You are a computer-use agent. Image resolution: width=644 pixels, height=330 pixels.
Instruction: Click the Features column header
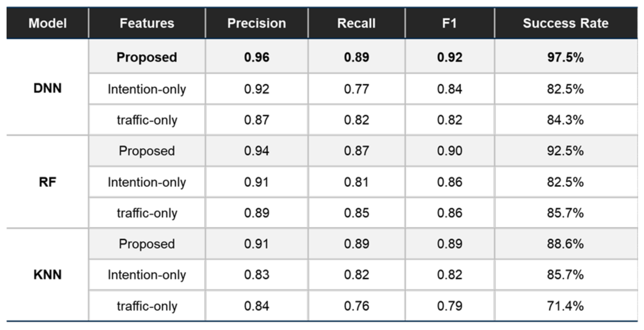[147, 23]
